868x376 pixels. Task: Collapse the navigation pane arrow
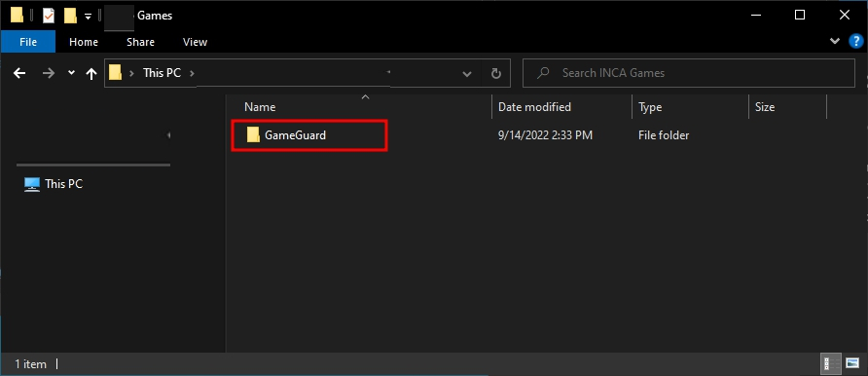click(x=168, y=135)
